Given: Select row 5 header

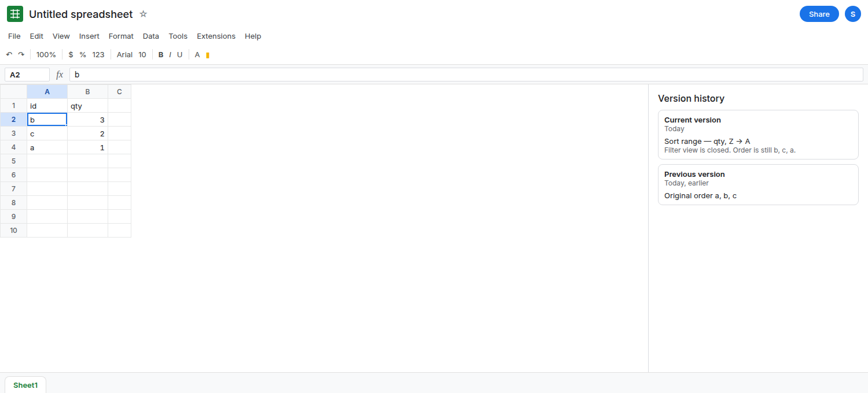Looking at the screenshot, I should [13, 161].
